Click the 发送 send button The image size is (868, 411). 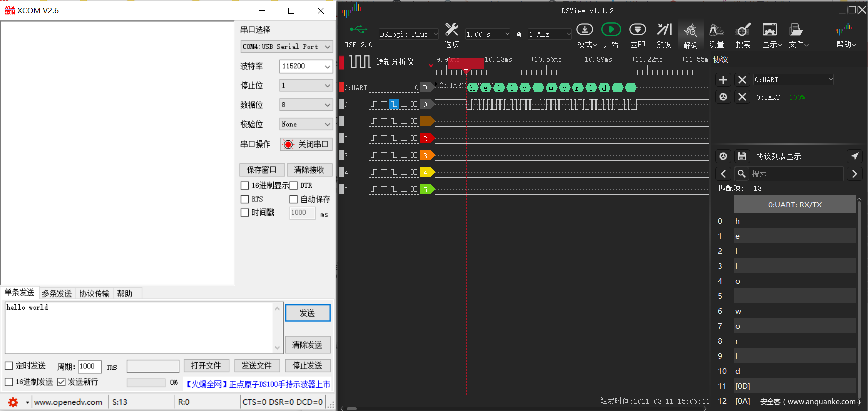[307, 313]
